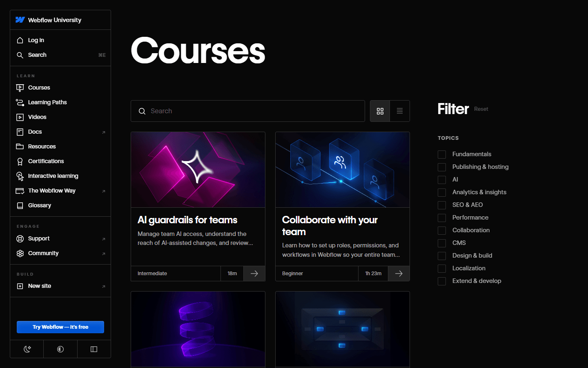Viewport: 588px width, 368px height.
Task: Click the external arrow beside Support
Action: tap(104, 239)
